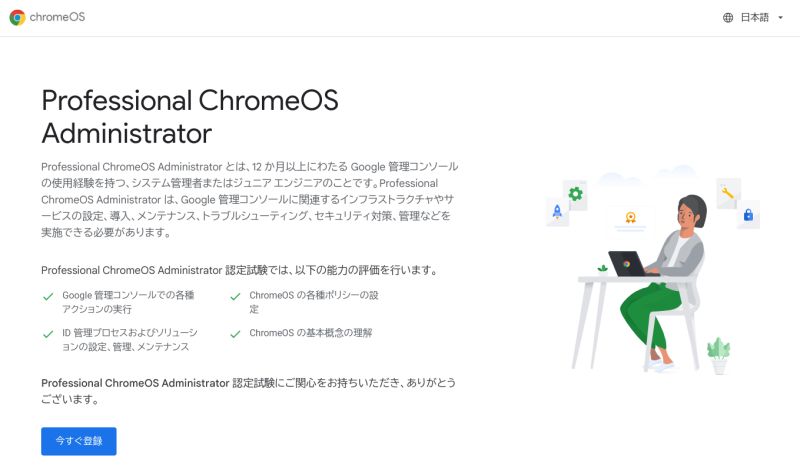800x472 pixels.
Task: Click the globe language icon
Action: point(728,18)
